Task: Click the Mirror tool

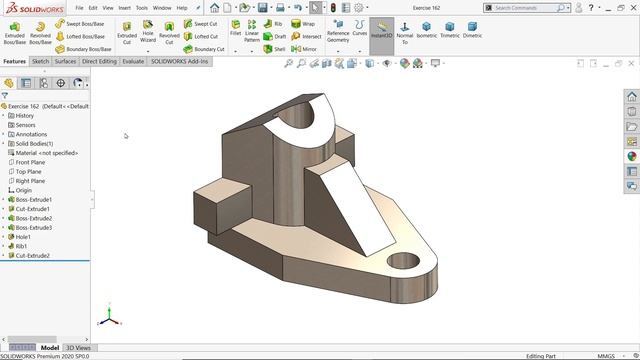Action: click(304, 49)
